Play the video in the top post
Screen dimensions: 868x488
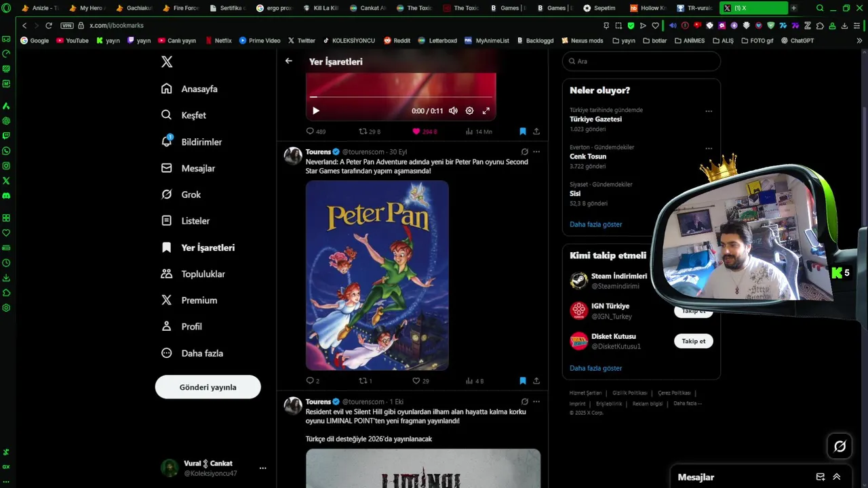pos(316,110)
